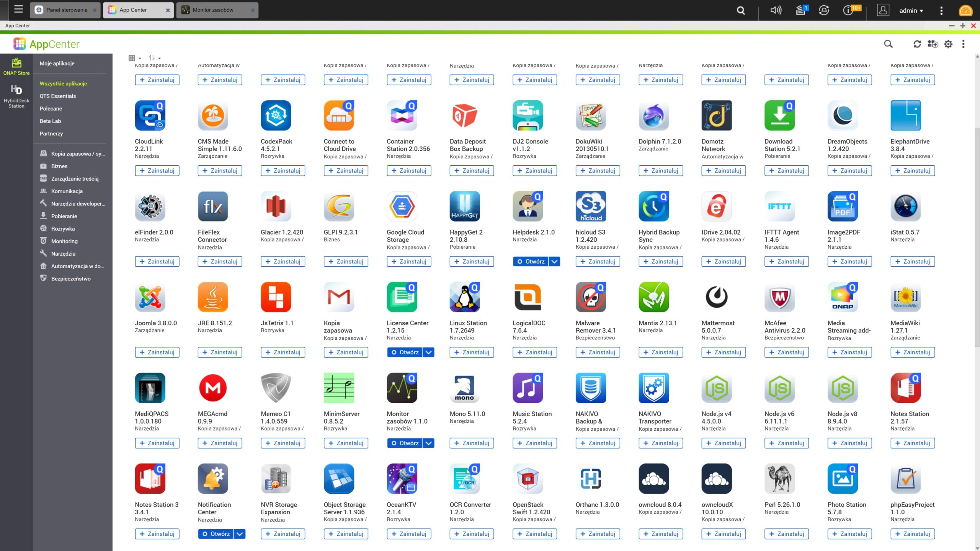Open the CloudLink app icon
The image size is (980, 551).
(x=150, y=115)
